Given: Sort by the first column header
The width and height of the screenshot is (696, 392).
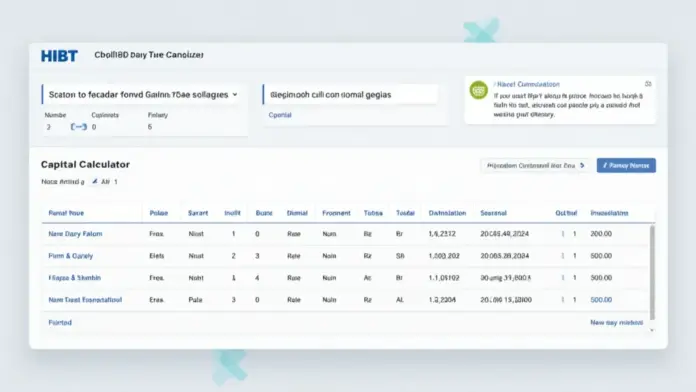Looking at the screenshot, I should [66, 213].
